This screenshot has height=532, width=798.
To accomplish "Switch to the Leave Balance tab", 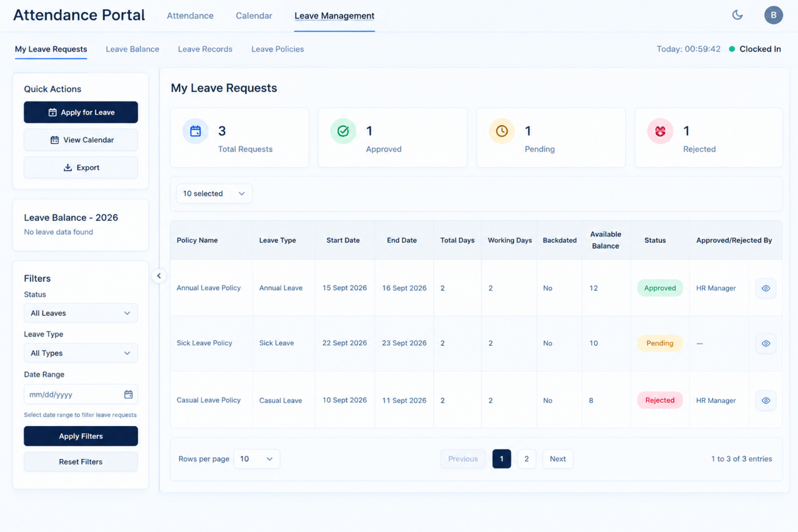I will [132, 49].
